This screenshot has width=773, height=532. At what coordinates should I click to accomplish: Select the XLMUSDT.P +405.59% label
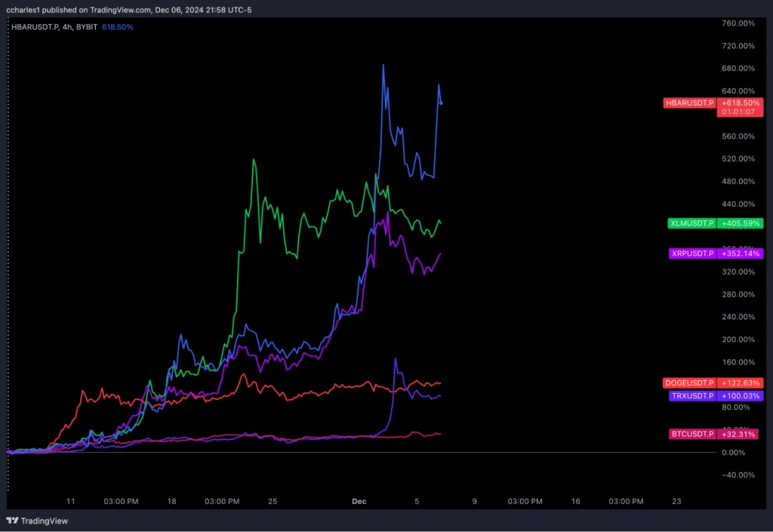pyautogui.click(x=713, y=223)
